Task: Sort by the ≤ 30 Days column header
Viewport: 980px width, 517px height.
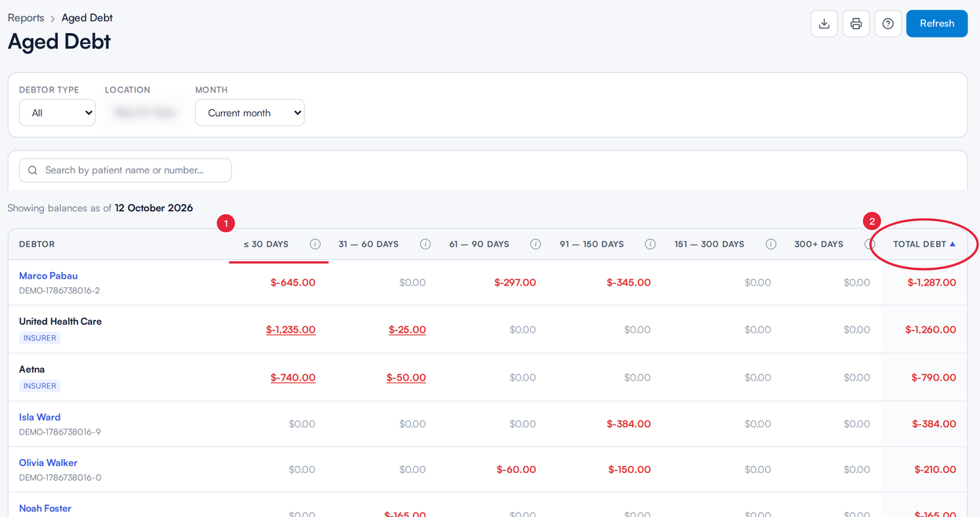Action: tap(266, 244)
